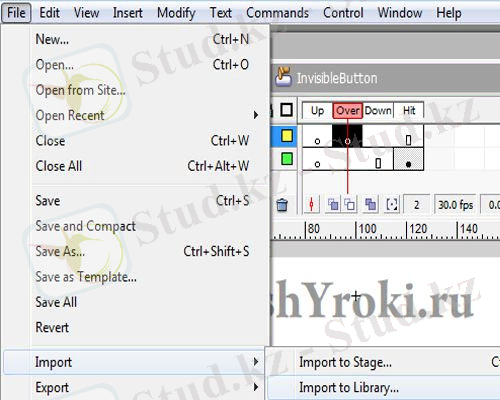
Task: Open the Modify menu
Action: coord(176,13)
